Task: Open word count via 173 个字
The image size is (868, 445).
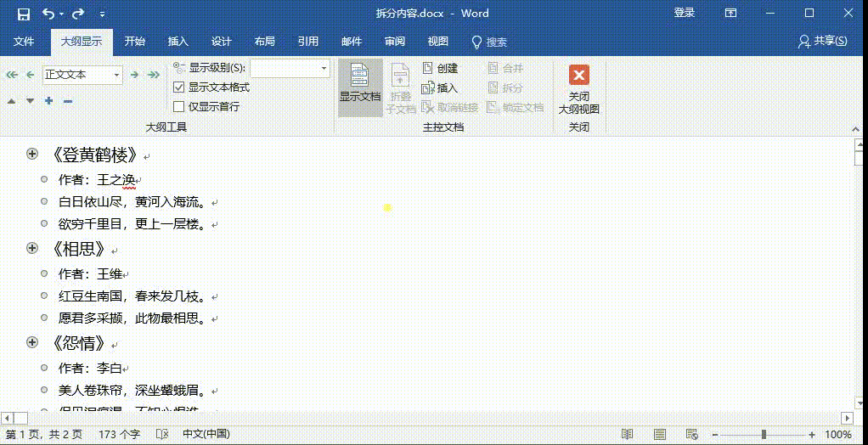Action: click(120, 435)
